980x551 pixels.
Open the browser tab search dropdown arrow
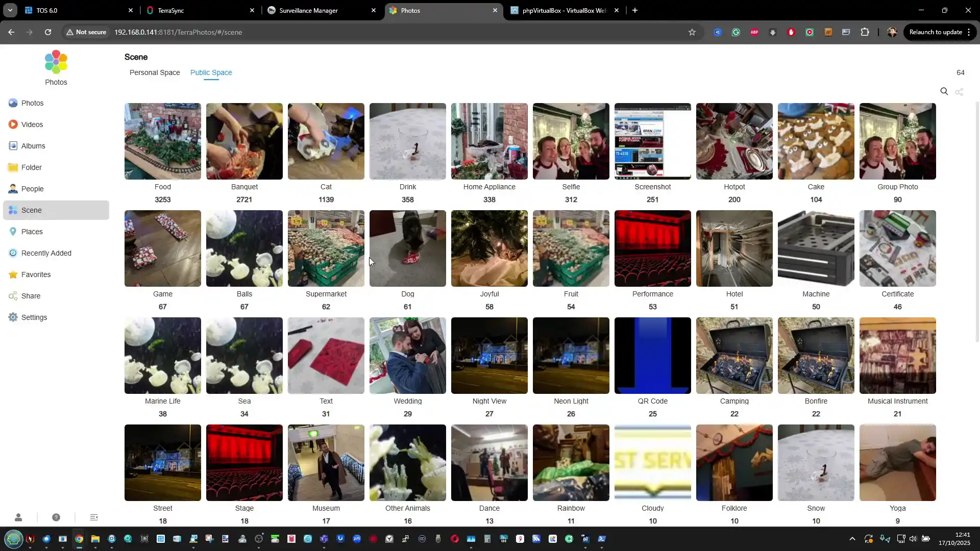(x=10, y=10)
